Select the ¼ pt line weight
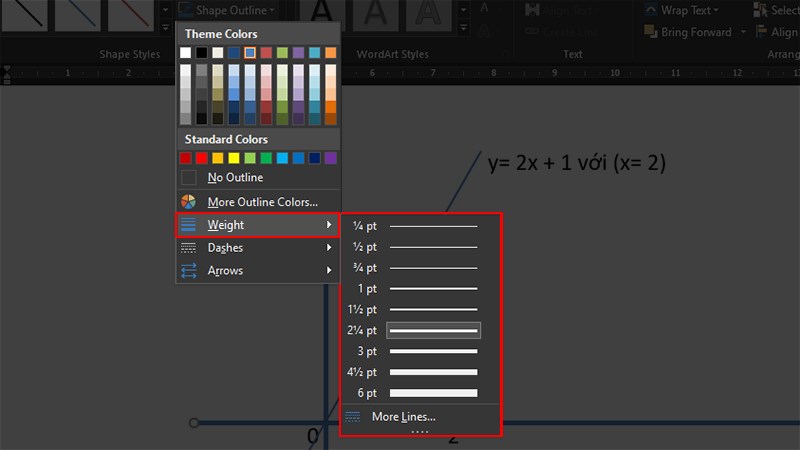 (413, 226)
